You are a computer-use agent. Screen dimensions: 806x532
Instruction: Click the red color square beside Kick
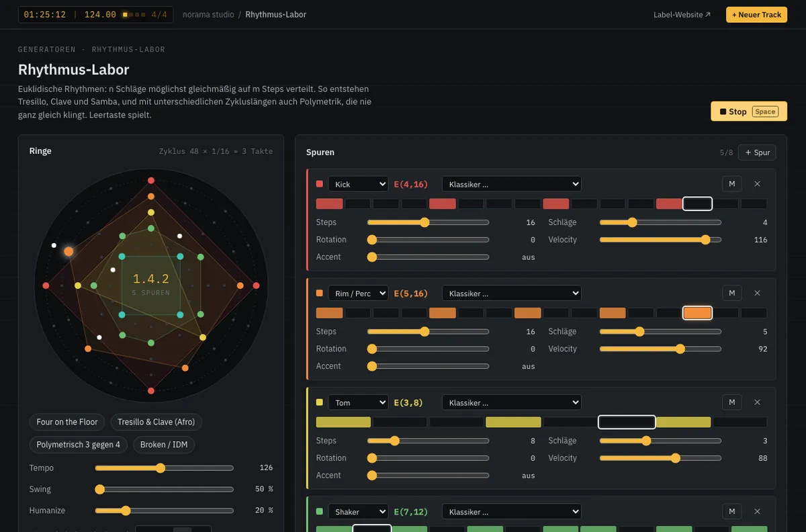(320, 184)
